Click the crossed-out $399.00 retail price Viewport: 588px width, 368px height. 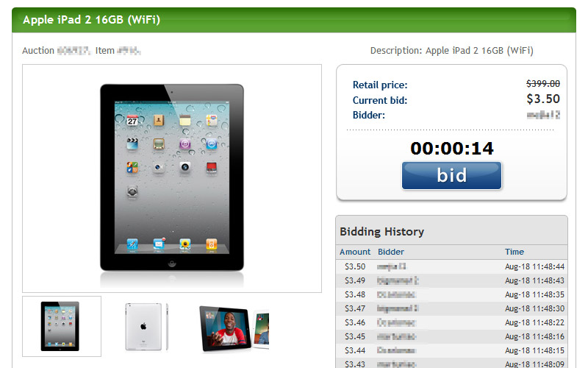tap(543, 83)
